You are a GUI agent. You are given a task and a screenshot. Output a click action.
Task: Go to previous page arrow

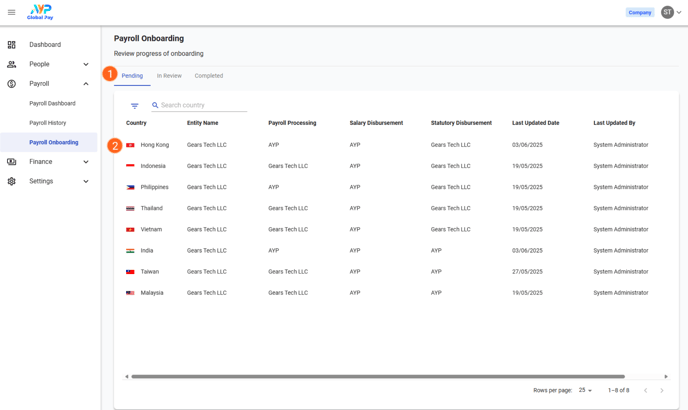[645, 390]
